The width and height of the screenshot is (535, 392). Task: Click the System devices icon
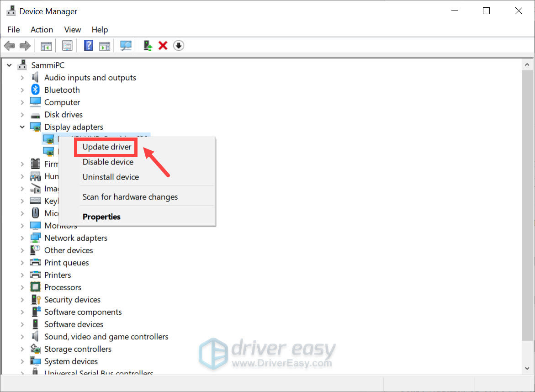(x=35, y=361)
